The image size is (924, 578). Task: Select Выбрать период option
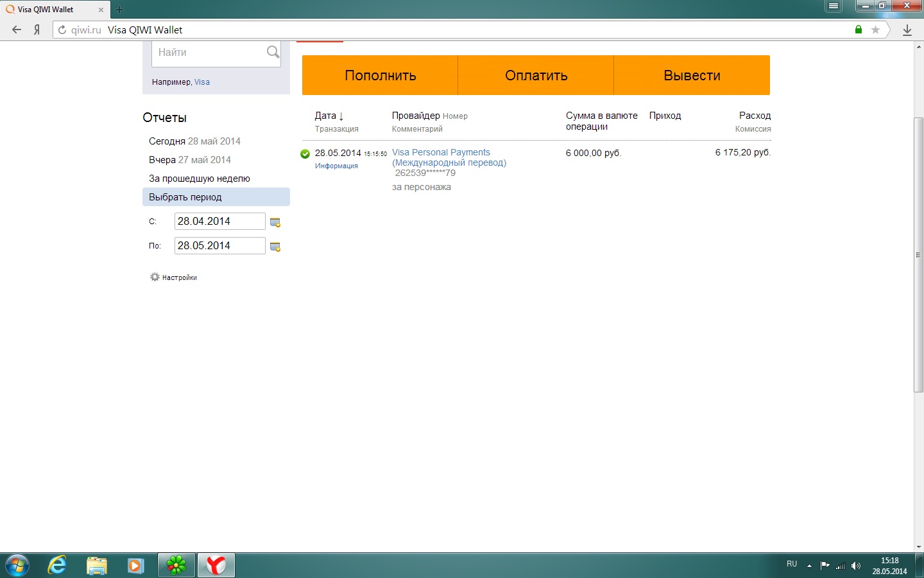coord(216,197)
